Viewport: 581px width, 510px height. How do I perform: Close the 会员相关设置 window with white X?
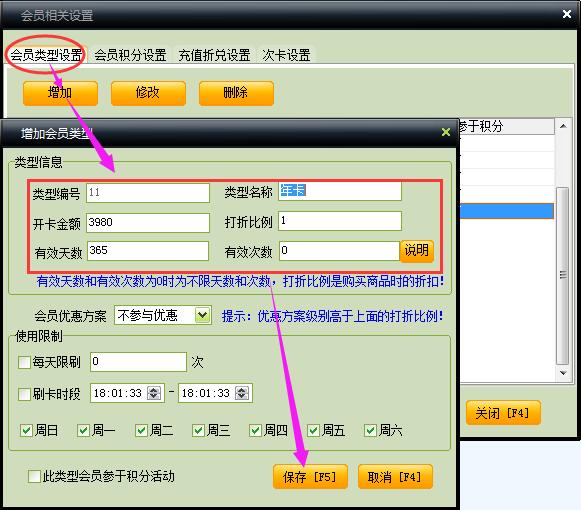tap(567, 14)
